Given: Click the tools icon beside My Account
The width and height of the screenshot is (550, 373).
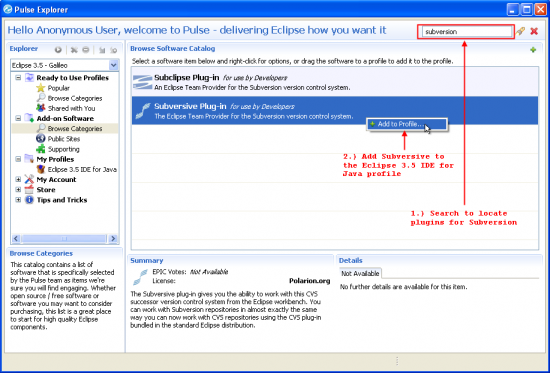Looking at the screenshot, I should (29, 179).
